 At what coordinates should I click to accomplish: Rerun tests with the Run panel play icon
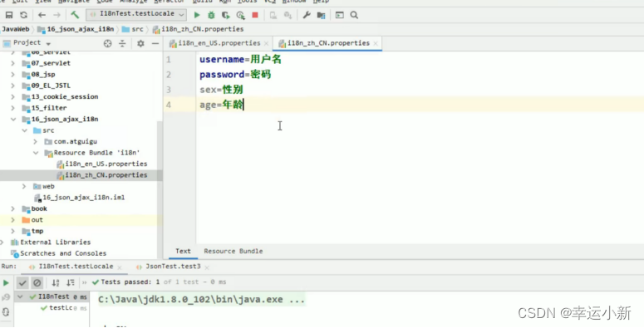click(6, 282)
